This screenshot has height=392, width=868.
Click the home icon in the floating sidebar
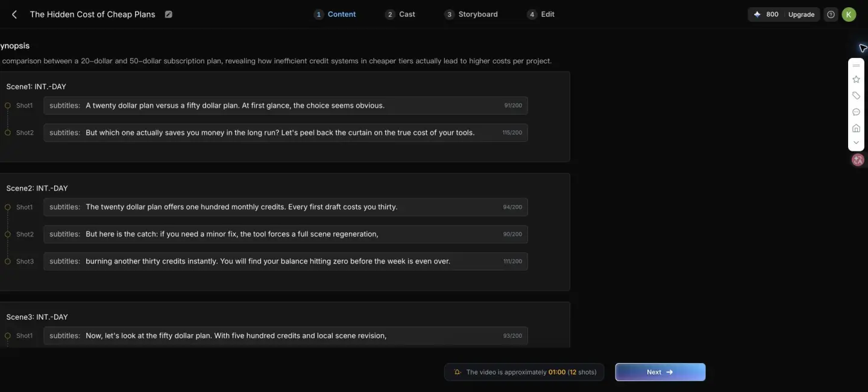(x=856, y=128)
